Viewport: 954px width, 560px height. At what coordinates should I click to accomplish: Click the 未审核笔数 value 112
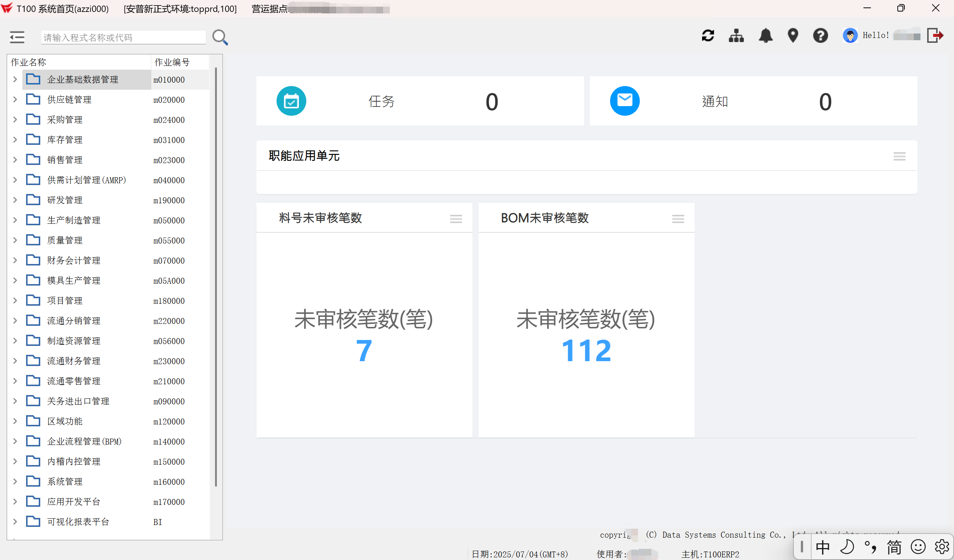pos(586,350)
